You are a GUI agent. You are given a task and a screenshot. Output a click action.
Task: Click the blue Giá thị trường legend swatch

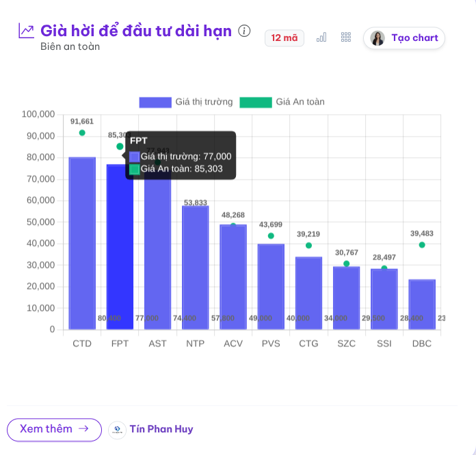pyautogui.click(x=155, y=102)
